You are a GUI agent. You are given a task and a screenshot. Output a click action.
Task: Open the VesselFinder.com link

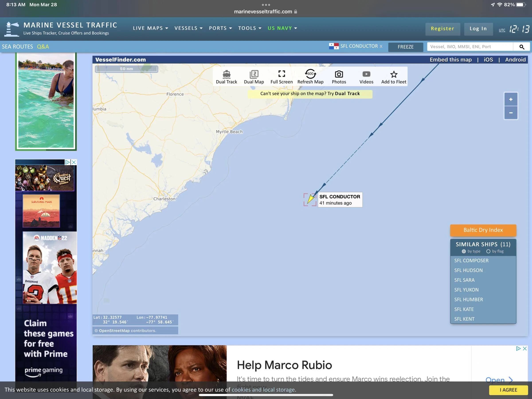(x=121, y=60)
